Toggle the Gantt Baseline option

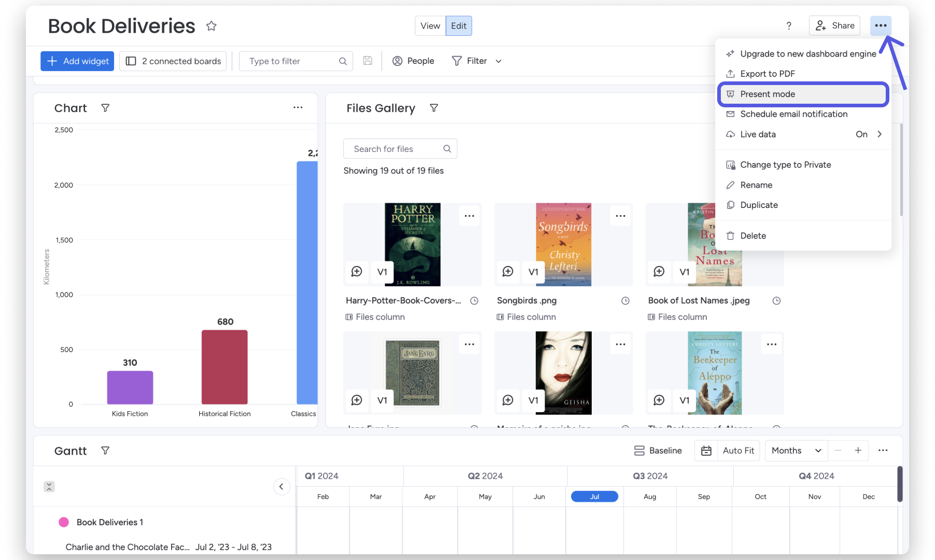(x=658, y=451)
